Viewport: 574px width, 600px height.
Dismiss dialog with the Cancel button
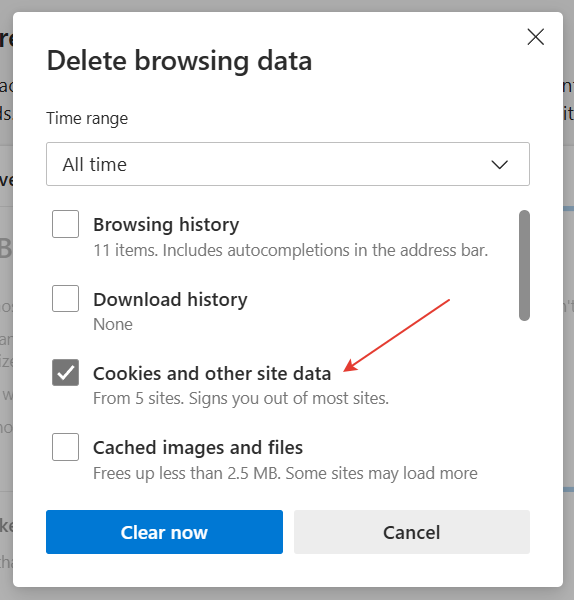click(x=412, y=532)
